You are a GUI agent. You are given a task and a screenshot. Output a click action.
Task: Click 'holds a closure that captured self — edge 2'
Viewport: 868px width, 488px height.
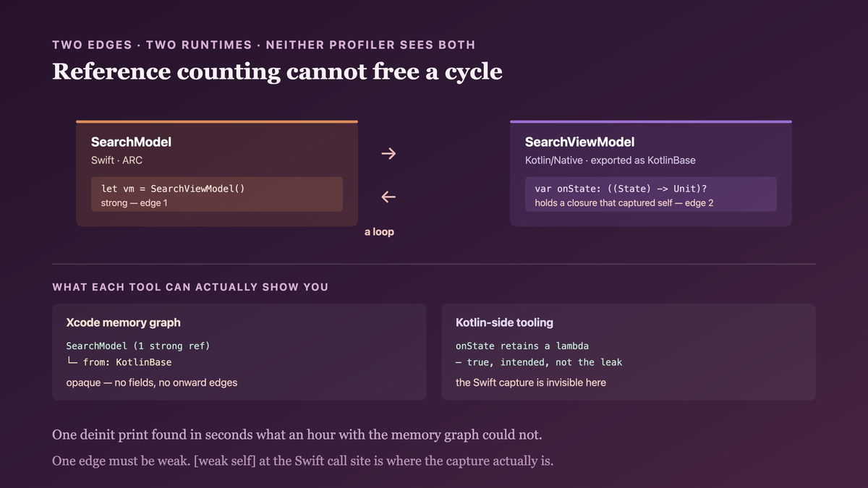[624, 203]
